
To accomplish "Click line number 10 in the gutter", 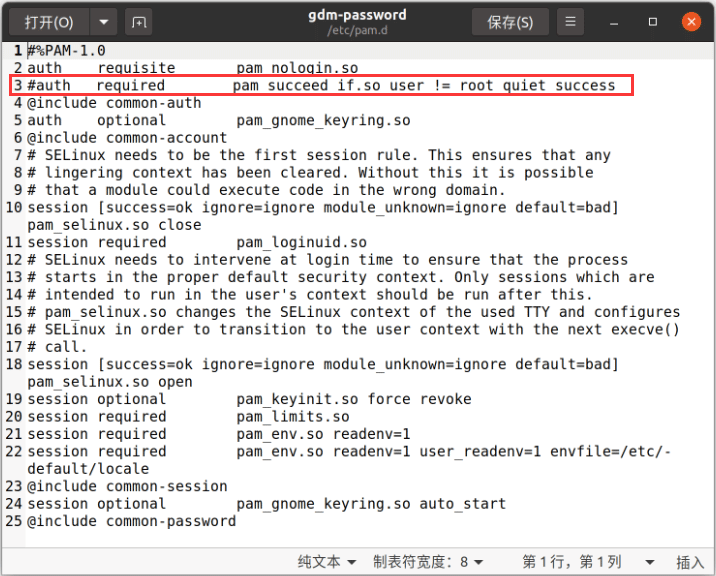I will (13, 207).
